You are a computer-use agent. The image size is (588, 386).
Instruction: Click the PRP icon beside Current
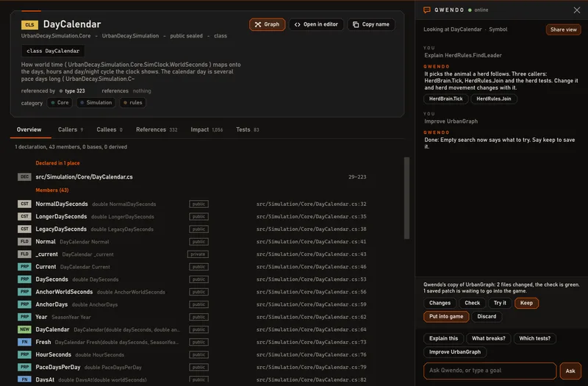point(24,267)
